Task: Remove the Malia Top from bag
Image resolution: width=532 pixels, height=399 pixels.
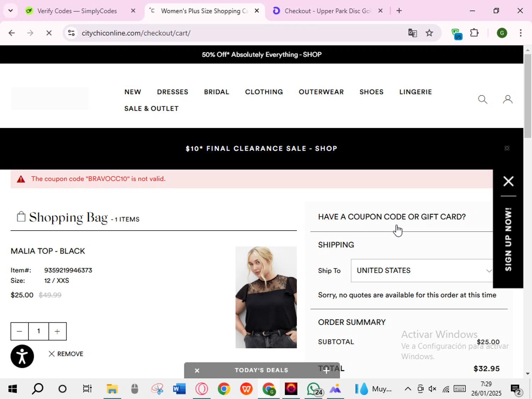Action: tap(66, 354)
